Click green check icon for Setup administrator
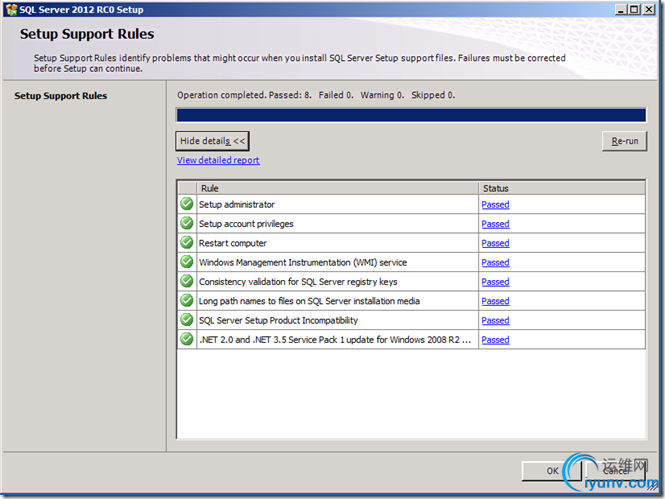Viewport: 665px width, 499px height. click(187, 204)
